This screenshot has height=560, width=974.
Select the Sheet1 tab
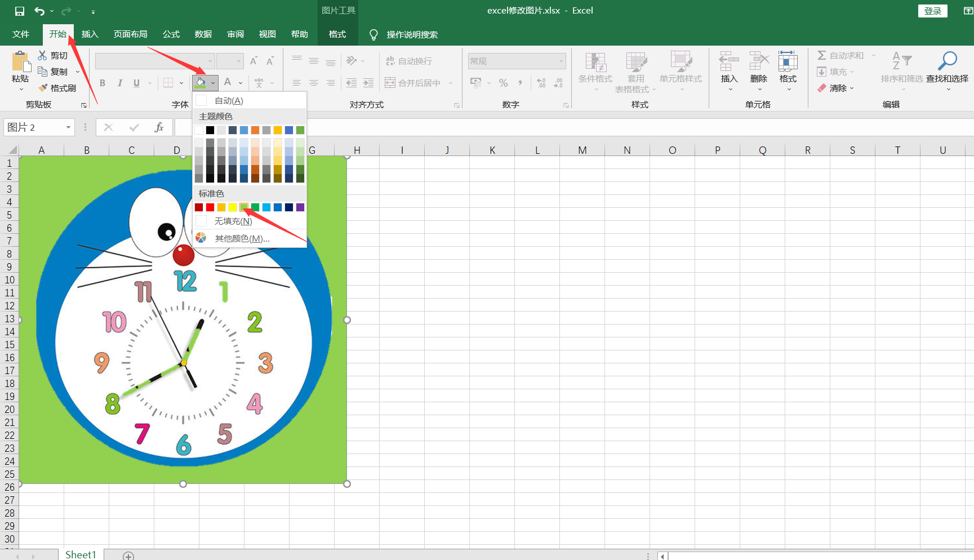coord(81,555)
